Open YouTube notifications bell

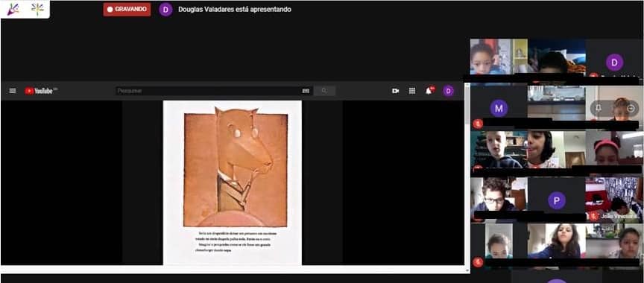(x=429, y=91)
